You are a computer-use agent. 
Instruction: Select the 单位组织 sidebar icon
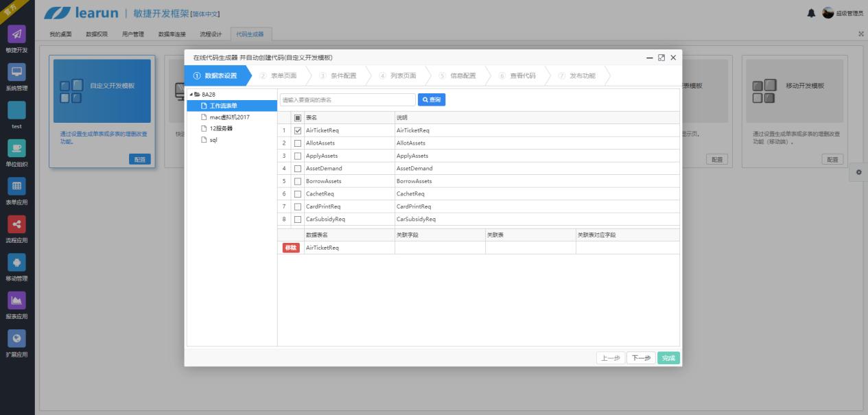pos(17,149)
